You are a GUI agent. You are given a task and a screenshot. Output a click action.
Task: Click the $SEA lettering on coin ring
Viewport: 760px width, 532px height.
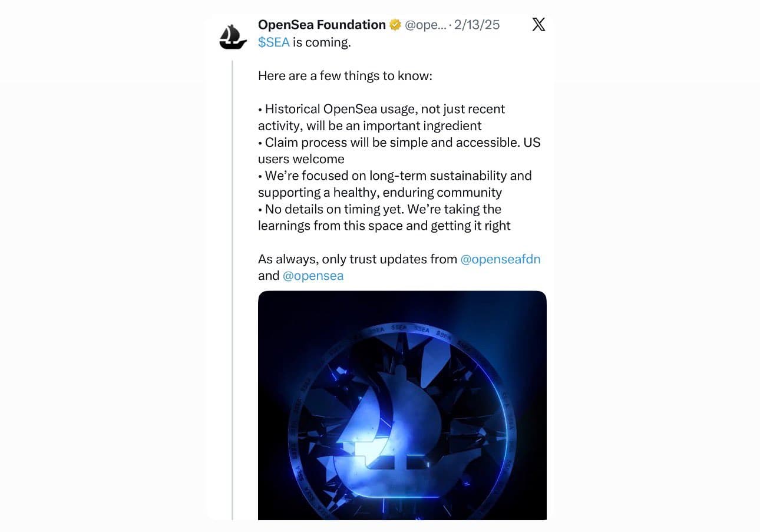(422, 329)
